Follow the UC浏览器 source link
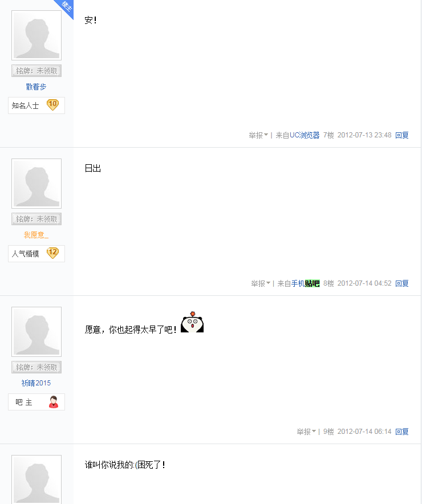The height and width of the screenshot is (504, 422). click(305, 135)
